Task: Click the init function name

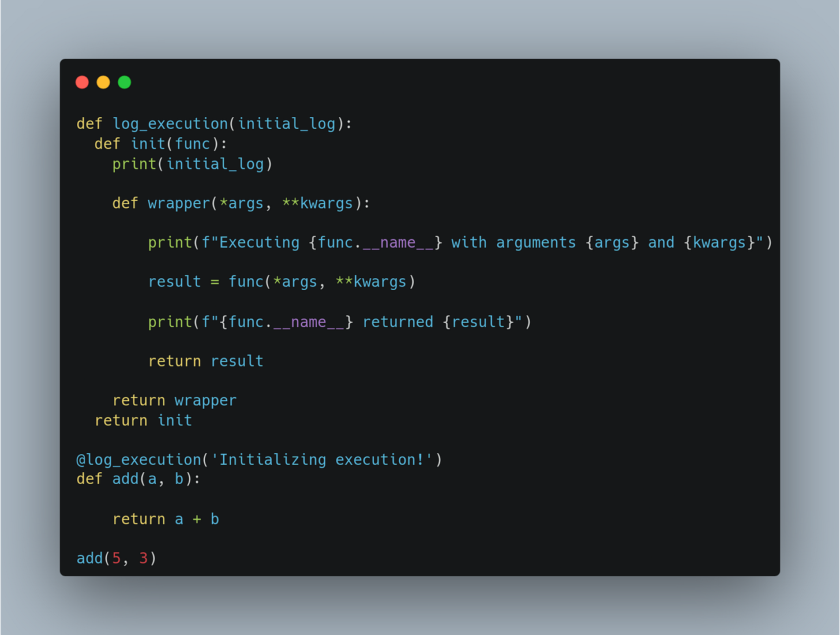Action: [x=148, y=144]
